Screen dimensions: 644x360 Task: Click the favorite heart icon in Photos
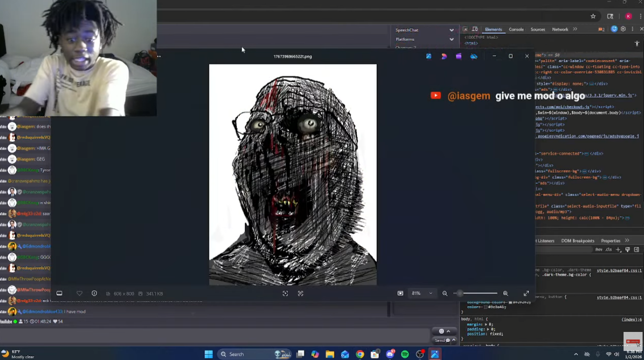[x=79, y=293]
